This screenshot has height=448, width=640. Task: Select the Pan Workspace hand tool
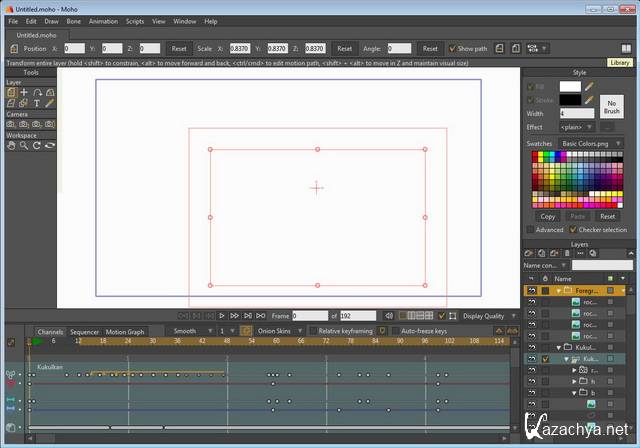[10, 145]
